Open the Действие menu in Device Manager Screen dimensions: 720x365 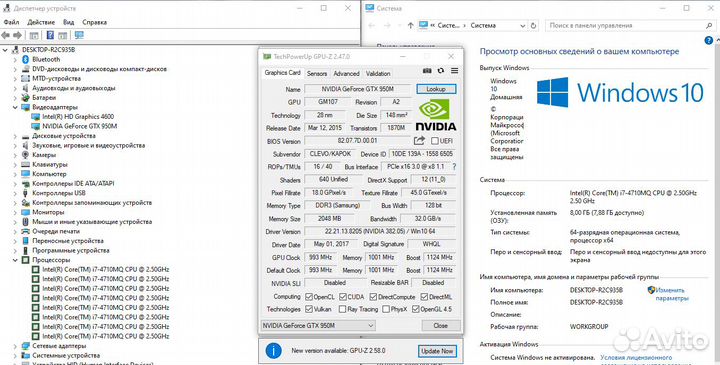click(41, 22)
